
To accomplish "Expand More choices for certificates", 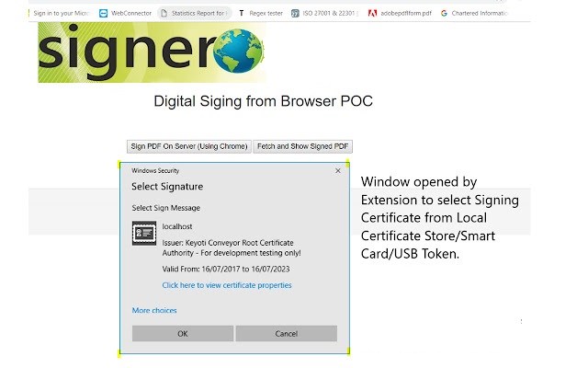I will click(x=154, y=311).
